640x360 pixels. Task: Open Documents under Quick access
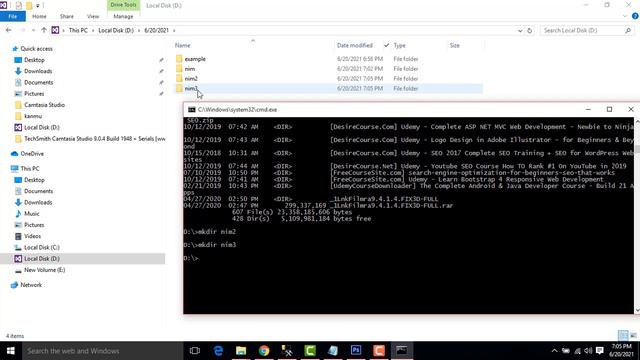pyautogui.click(x=38, y=82)
